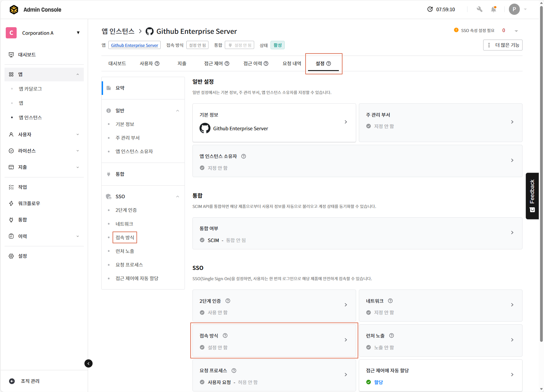Viewport: 544px width, 392px height.
Task: Click help icon beside 앱 인스턴스 소유자
Action: [x=244, y=156]
